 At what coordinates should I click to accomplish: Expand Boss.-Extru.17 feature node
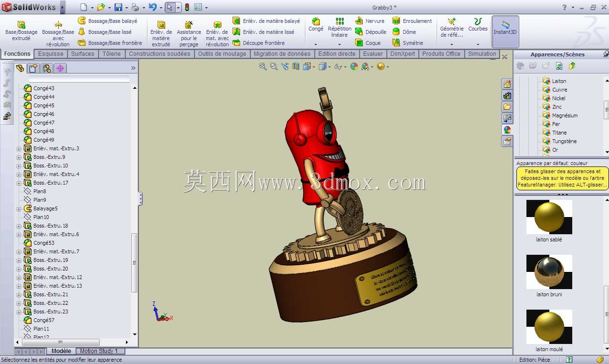(19, 183)
